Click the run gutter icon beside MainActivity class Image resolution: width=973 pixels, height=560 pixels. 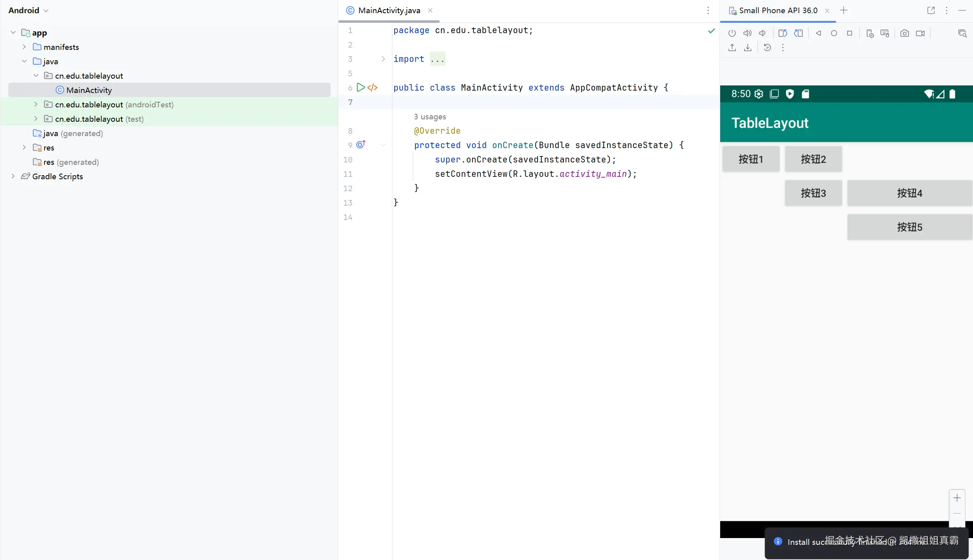360,87
